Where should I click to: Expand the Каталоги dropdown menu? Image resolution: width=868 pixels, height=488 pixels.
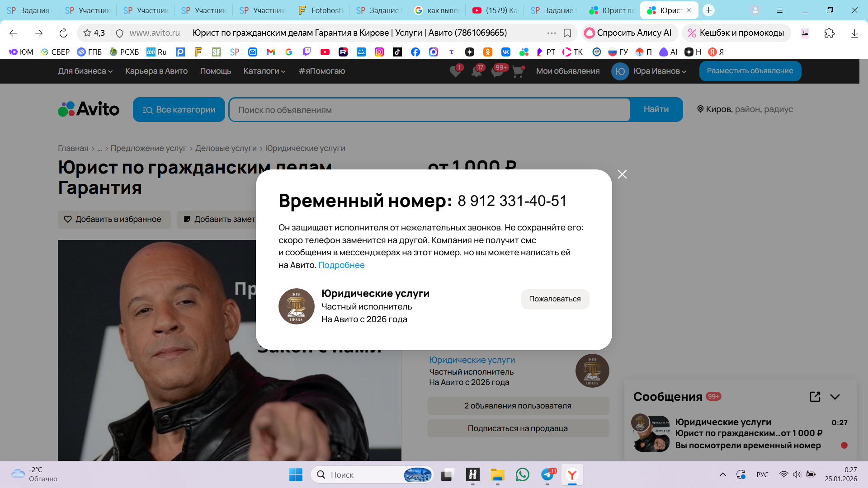point(264,71)
